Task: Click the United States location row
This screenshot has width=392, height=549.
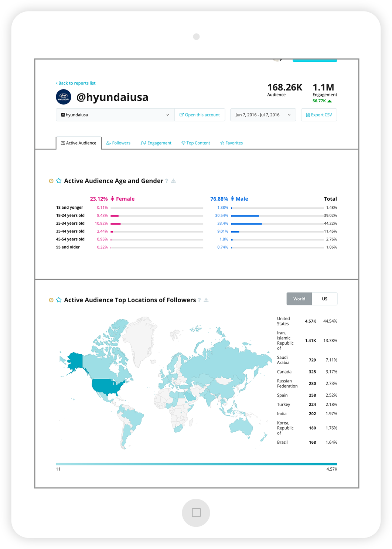Action: pyautogui.click(x=307, y=321)
